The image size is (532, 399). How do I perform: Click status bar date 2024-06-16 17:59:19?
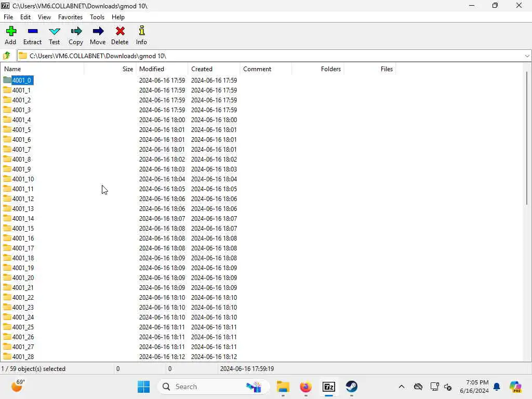[247, 368]
